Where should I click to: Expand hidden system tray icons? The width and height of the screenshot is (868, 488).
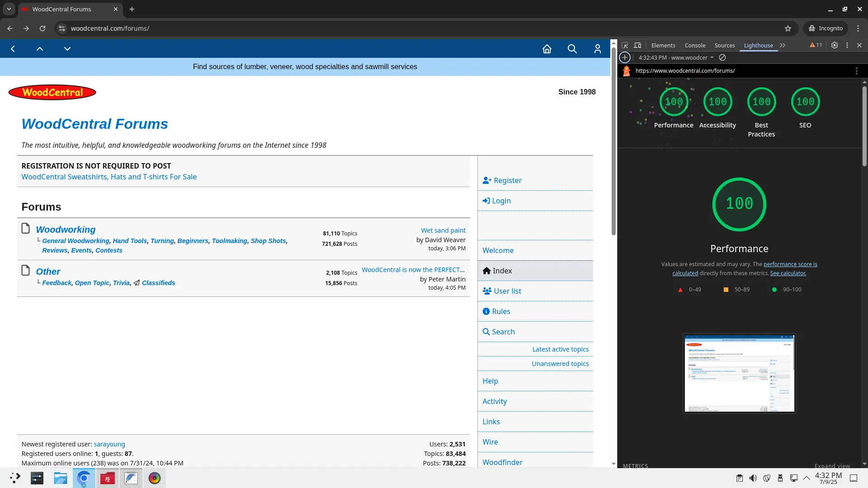tap(807, 478)
